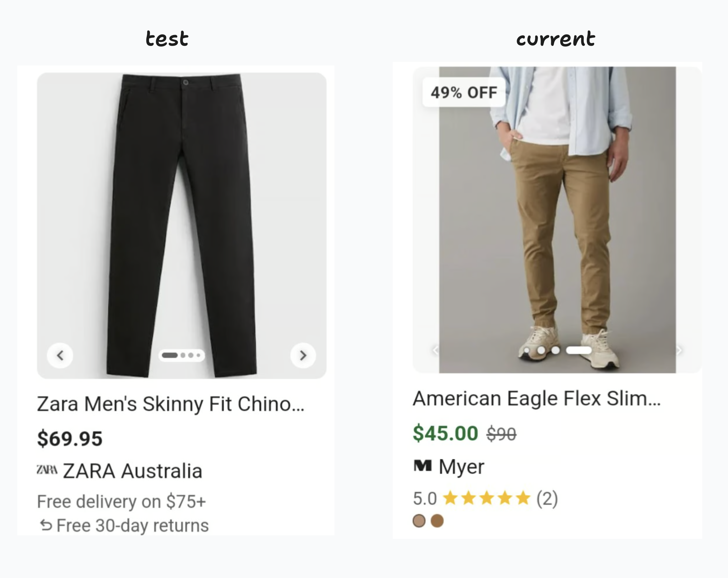The image size is (728, 578).
Task: Select the lighter tan color swatch
Action: (419, 521)
